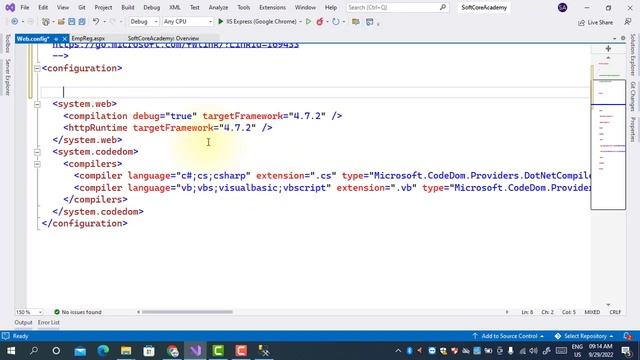Open Microsoft Edge from the taskbar
The image size is (640, 360).
(x=103, y=351)
